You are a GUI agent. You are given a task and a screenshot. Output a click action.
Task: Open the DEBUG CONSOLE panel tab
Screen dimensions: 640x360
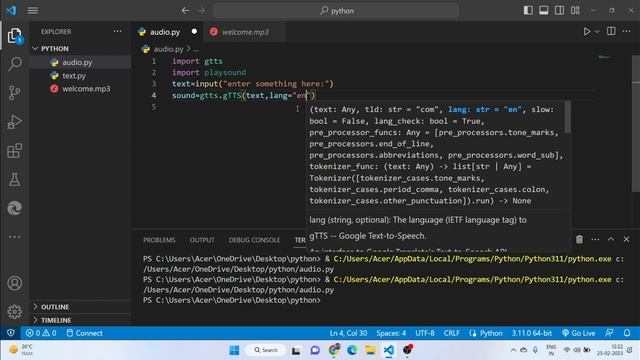click(x=254, y=240)
